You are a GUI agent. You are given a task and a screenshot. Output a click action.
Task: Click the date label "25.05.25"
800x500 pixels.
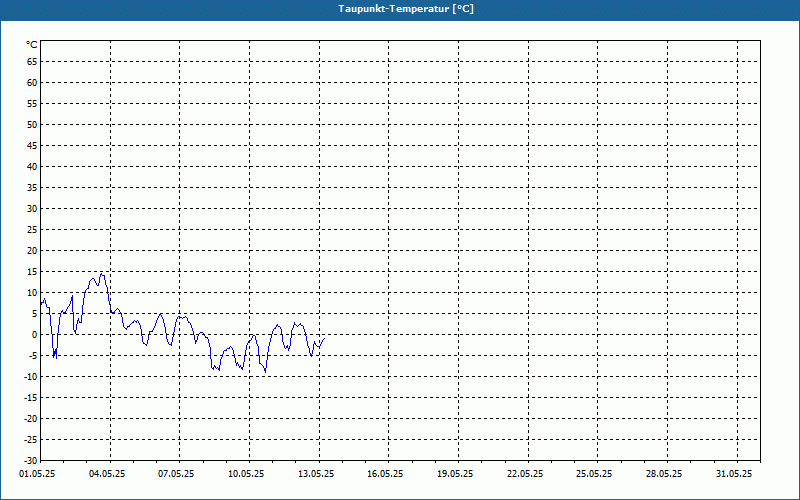(594, 474)
